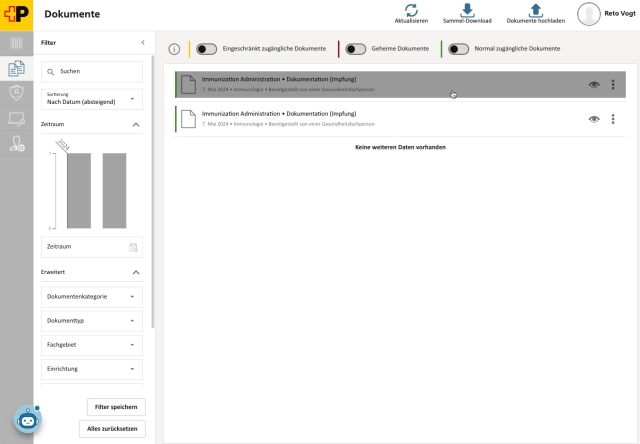Open the shield access rights icon
640x444 pixels.
(x=16, y=93)
